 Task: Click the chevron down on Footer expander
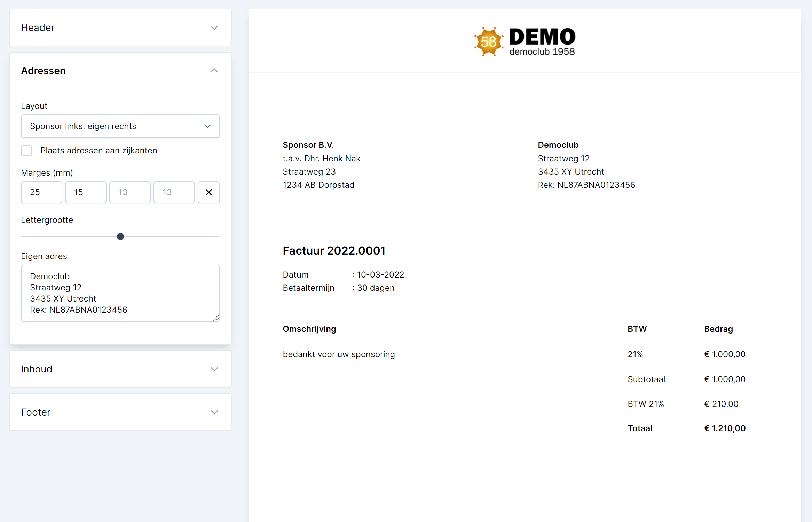click(215, 412)
